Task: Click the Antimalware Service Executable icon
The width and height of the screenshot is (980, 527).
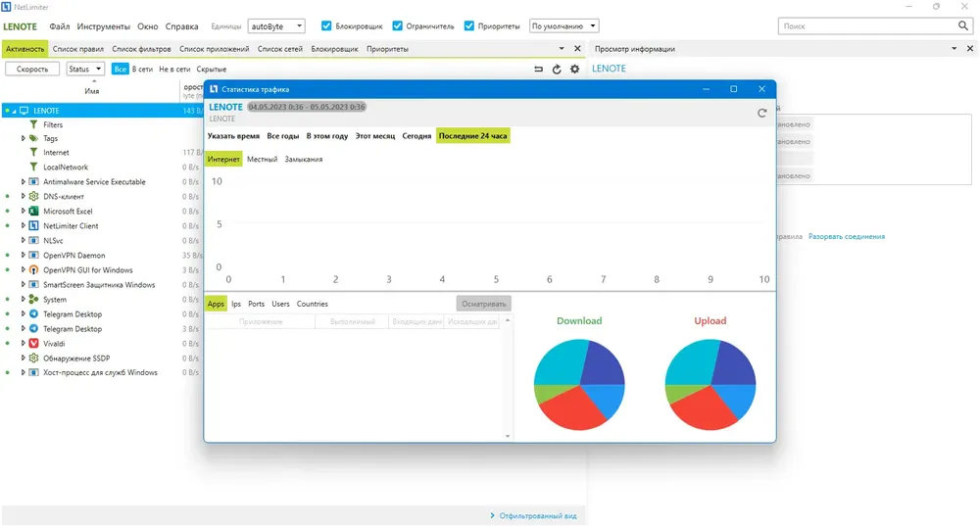Action: [33, 181]
